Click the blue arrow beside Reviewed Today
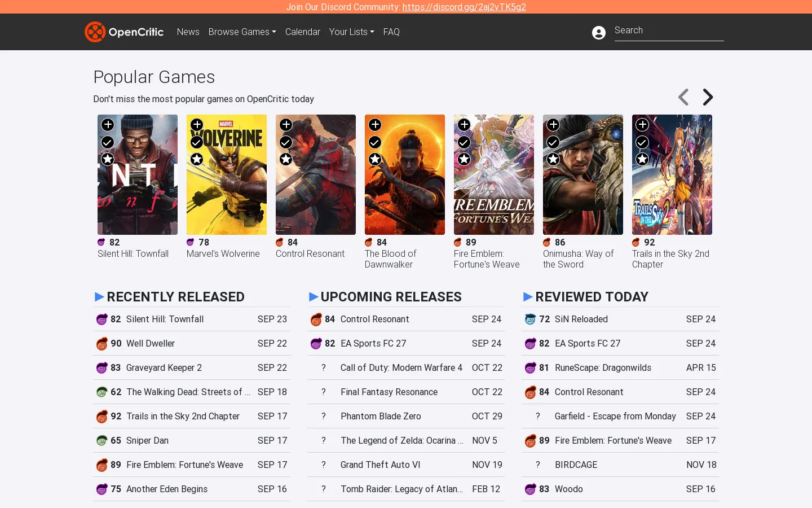Image resolution: width=812 pixels, height=508 pixels. click(x=528, y=297)
